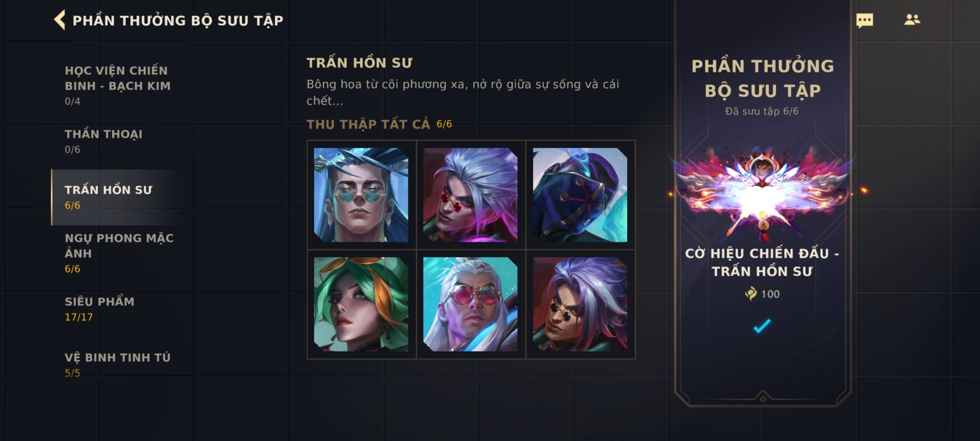Select the green-haired female champion portrait

coord(361,304)
